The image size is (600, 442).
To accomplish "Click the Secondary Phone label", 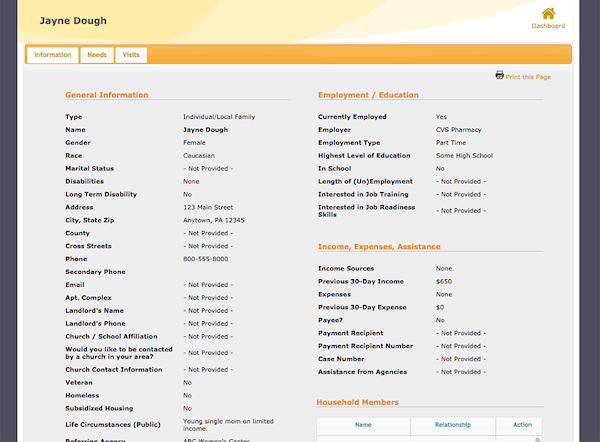I will pyautogui.click(x=95, y=272).
